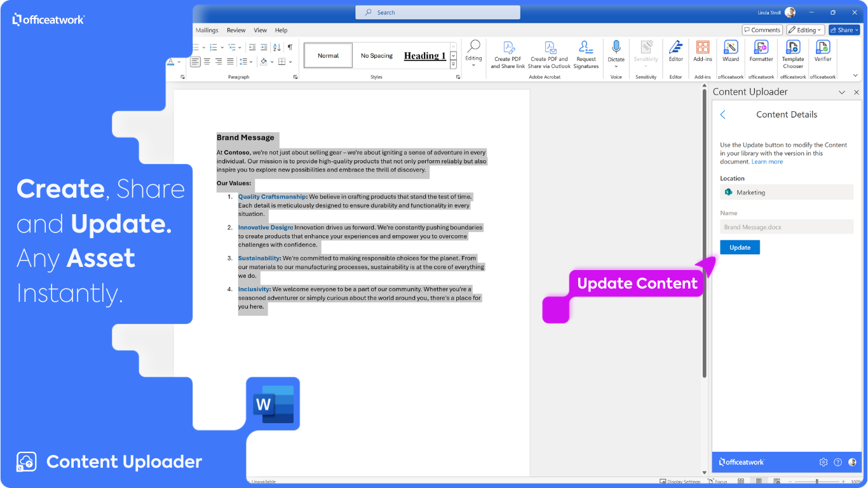868x488 pixels.
Task: Click Create PDF and Share link
Action: point(508,55)
